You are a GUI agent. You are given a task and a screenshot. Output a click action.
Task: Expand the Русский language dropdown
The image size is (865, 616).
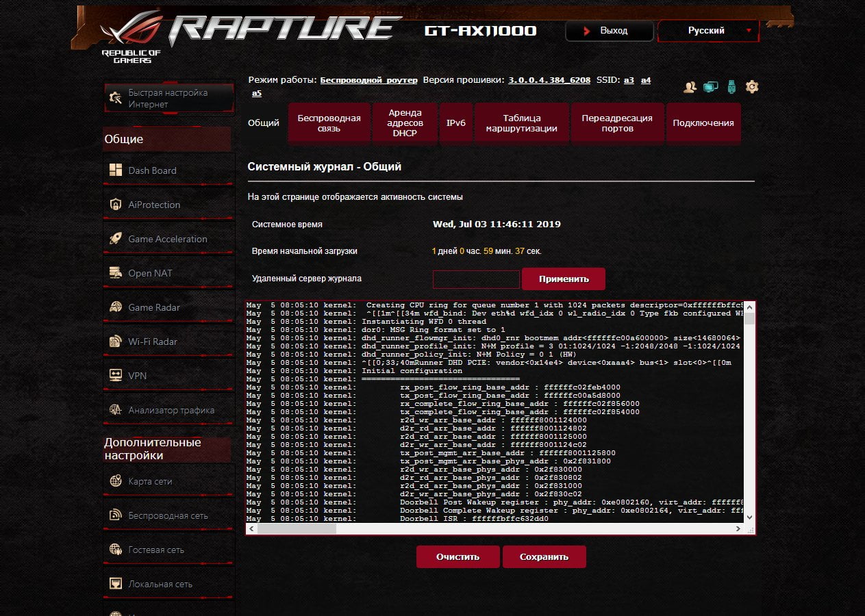point(708,31)
